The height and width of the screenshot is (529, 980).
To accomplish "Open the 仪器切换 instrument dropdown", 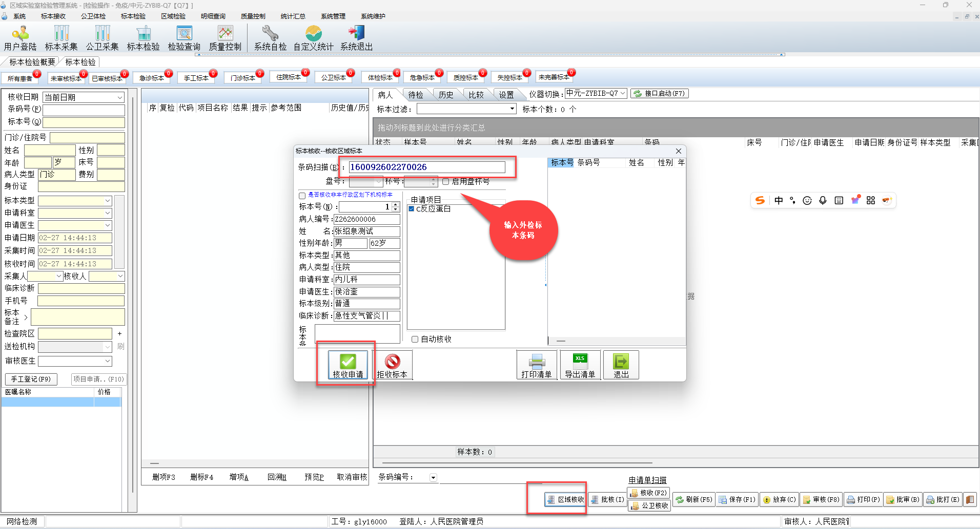I will click(x=622, y=94).
